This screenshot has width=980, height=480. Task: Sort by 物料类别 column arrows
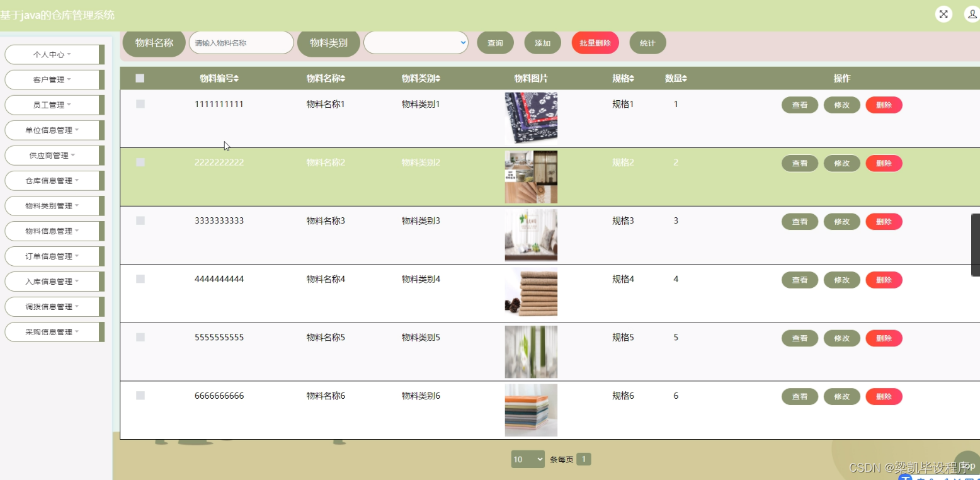coord(438,79)
